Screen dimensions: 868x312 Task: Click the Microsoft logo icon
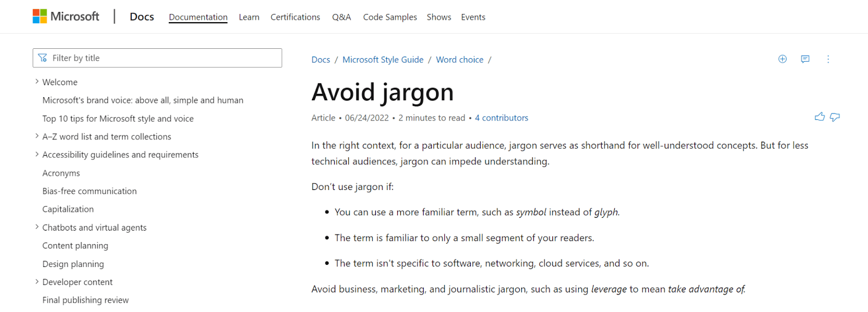pos(40,16)
